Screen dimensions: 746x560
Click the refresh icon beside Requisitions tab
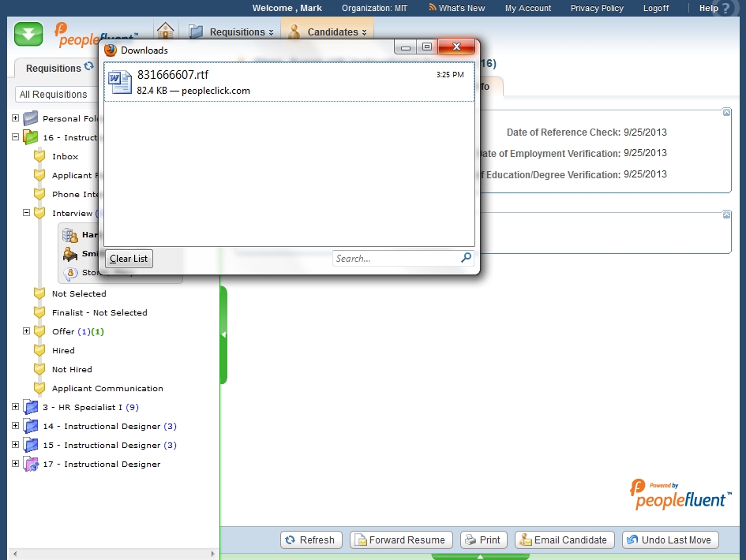click(x=89, y=67)
